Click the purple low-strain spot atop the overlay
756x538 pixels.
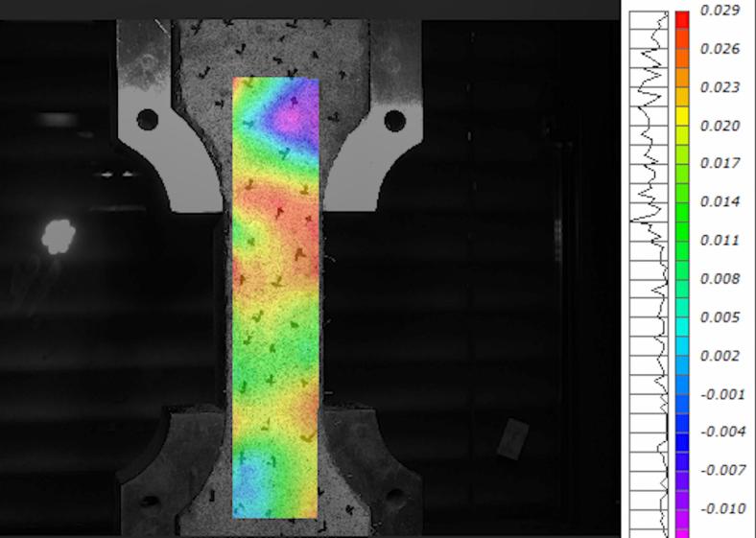(x=292, y=118)
